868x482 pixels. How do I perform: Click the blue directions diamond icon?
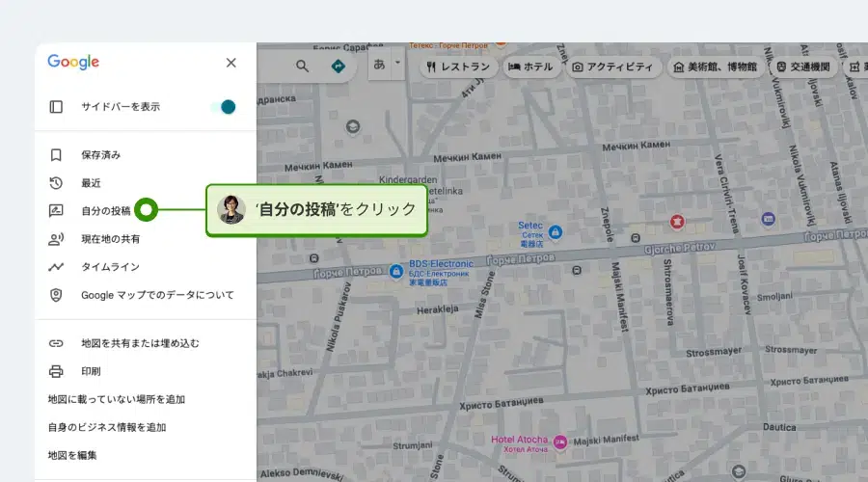tap(338, 67)
